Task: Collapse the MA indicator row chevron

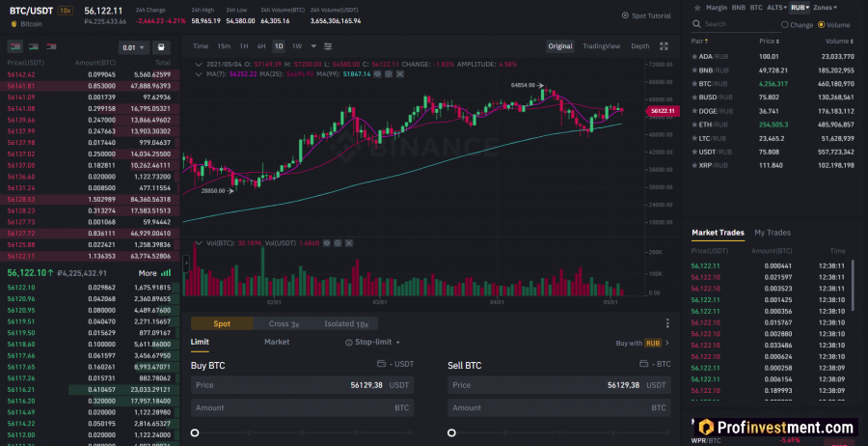Action: click(200, 73)
